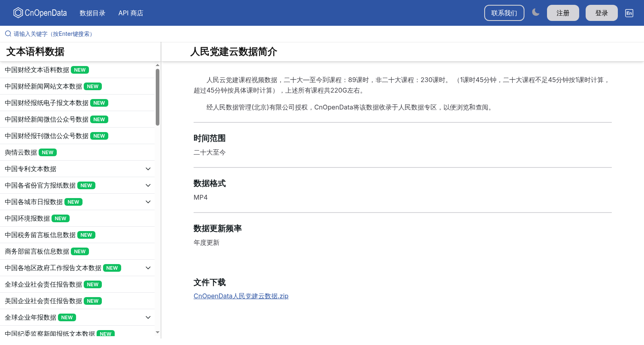Expand 中国专利文本数据 chevron
The width and height of the screenshot is (644, 345).
(x=148, y=169)
